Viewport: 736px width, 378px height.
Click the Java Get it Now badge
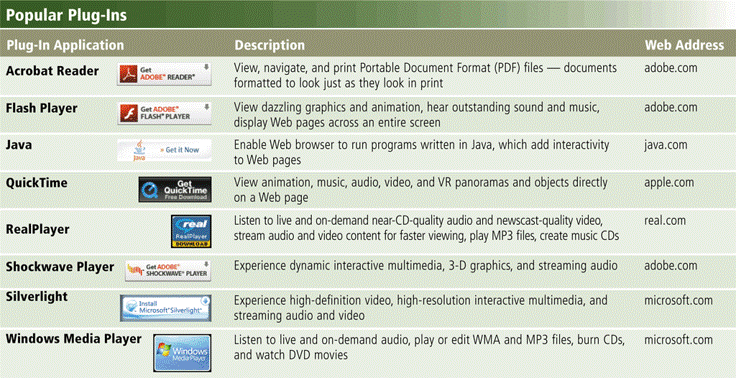click(164, 150)
